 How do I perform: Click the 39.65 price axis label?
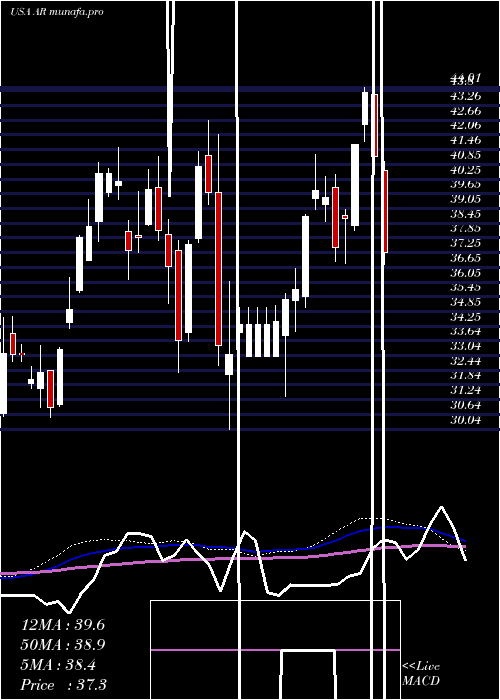465,184
